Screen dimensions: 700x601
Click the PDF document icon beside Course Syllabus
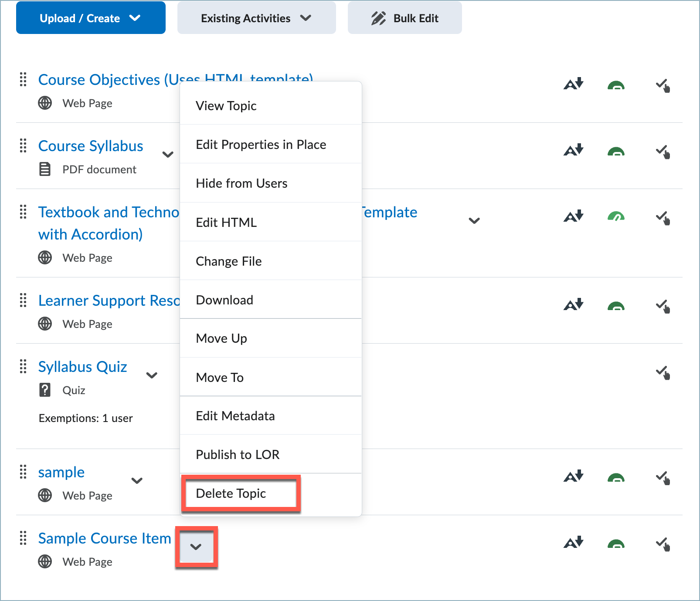(x=45, y=169)
